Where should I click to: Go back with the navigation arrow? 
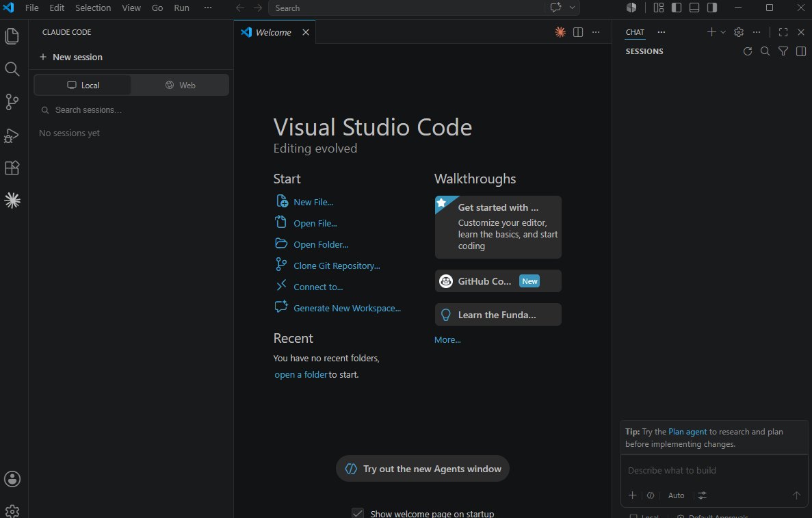coord(239,8)
